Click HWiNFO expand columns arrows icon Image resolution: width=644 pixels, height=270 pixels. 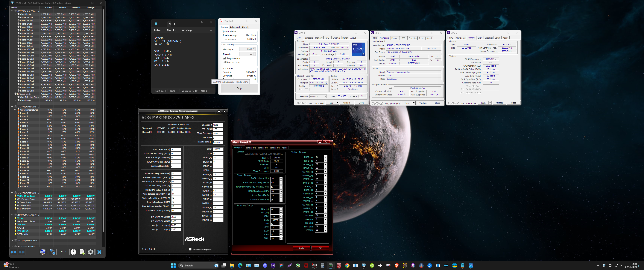click(13, 252)
